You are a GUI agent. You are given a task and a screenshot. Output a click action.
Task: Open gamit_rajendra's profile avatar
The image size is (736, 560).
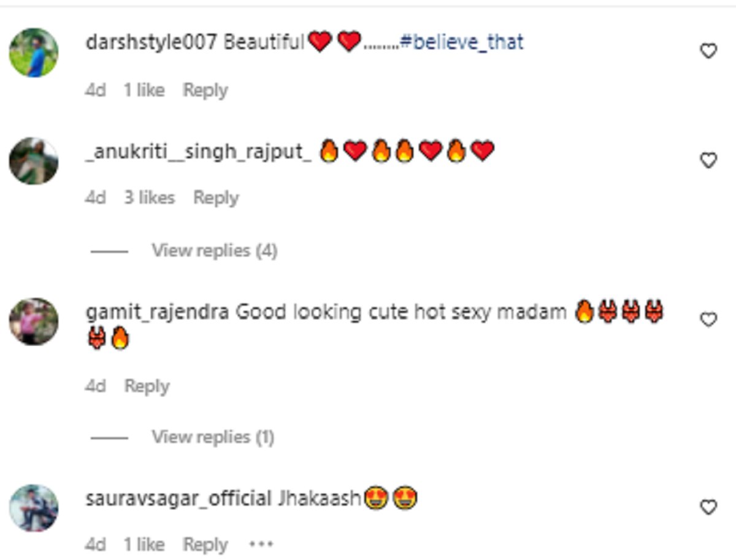(34, 321)
